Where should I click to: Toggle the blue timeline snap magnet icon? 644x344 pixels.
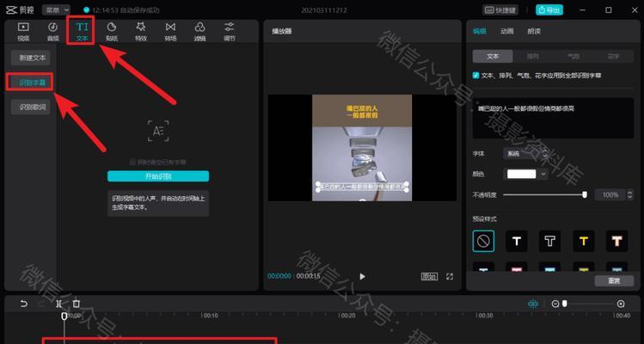[533, 304]
